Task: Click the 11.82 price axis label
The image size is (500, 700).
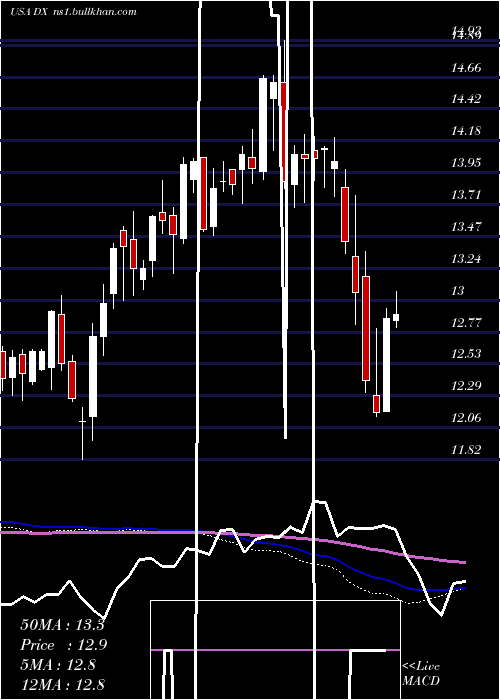Action: pos(466,450)
